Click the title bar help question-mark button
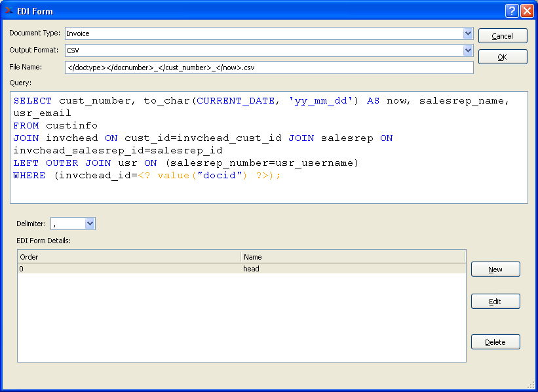Viewport: 538px width, 392px height. (x=512, y=11)
